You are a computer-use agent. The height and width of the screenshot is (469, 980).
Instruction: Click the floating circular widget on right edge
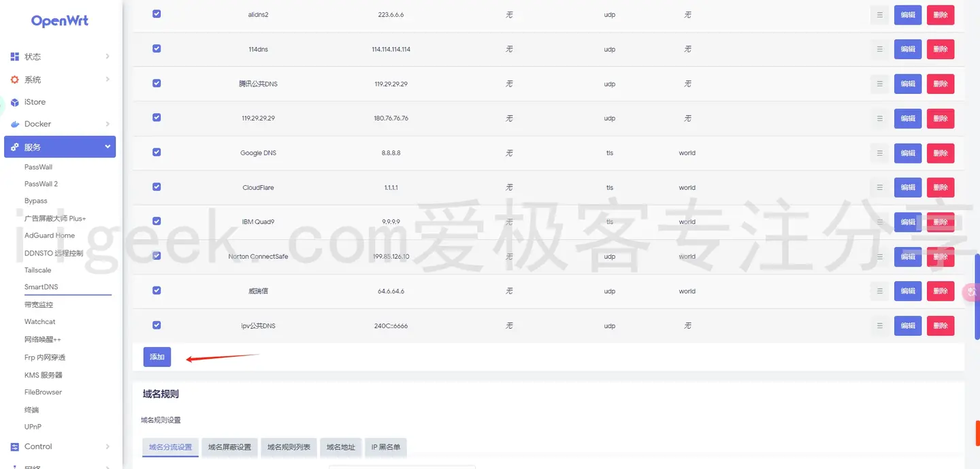[971, 291]
